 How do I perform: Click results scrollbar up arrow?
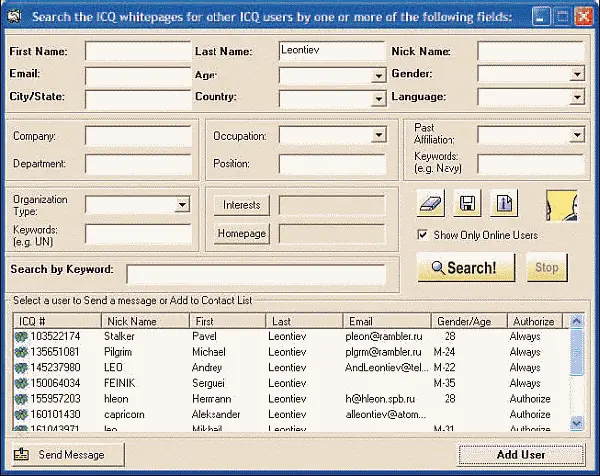pos(576,321)
